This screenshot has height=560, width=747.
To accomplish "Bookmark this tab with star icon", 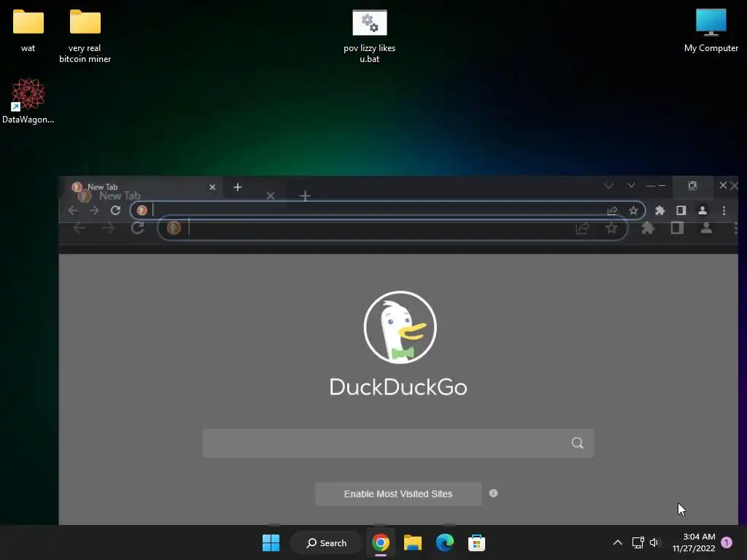I will [x=633, y=211].
